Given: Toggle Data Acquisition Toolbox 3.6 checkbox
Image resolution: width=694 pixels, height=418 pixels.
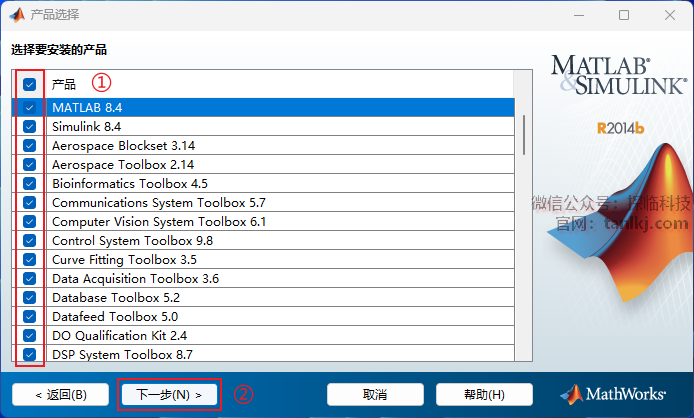Looking at the screenshot, I should 29,279.
